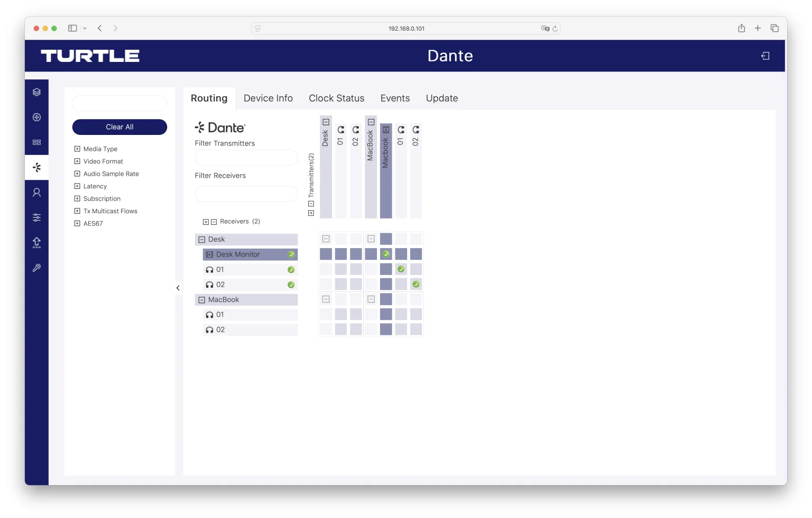Click Desk transmitter channel 02 icon
Screen dimensions: 812x518
356,130
